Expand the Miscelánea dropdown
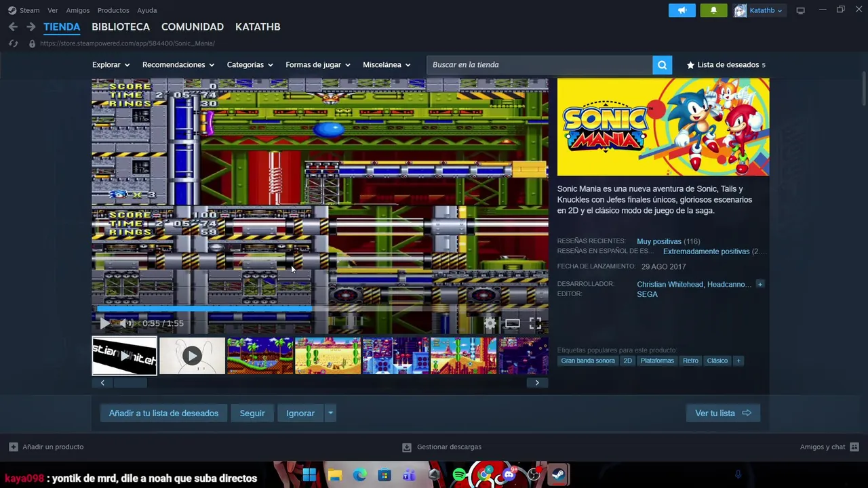This screenshot has height=488, width=868. click(x=387, y=65)
